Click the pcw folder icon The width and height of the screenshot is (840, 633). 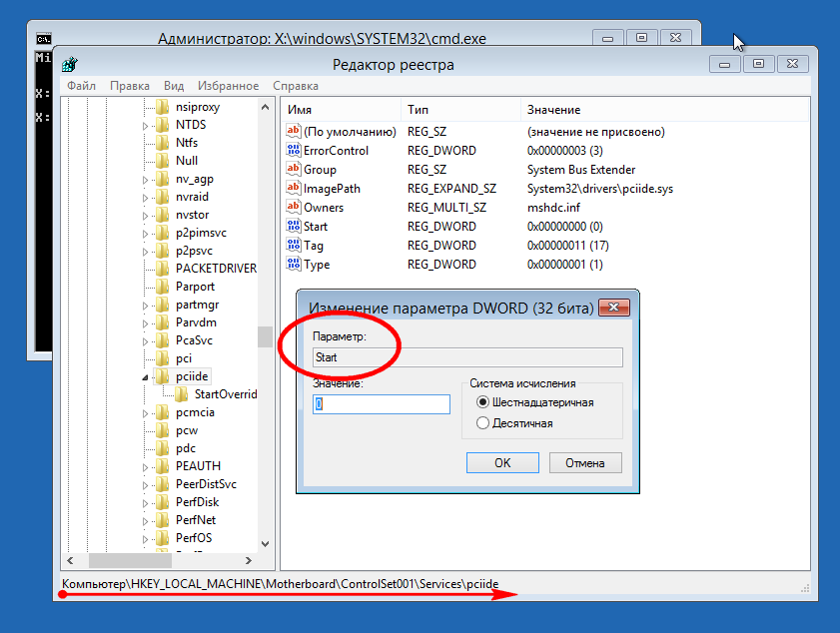click(x=163, y=430)
